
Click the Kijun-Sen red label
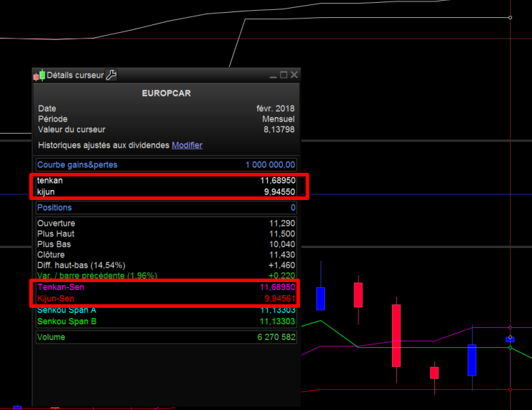[x=56, y=299]
